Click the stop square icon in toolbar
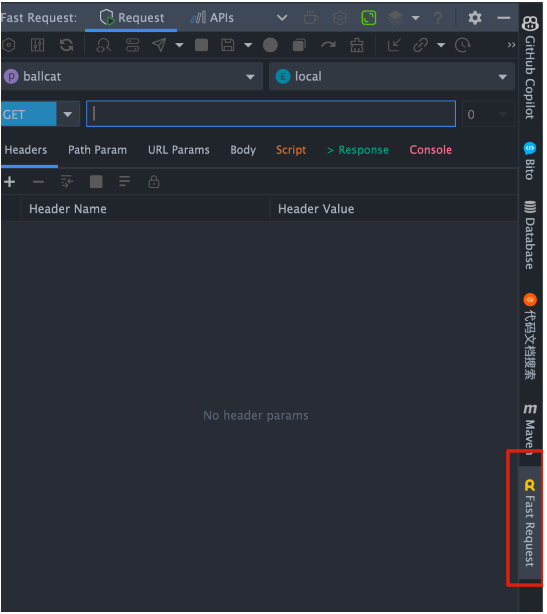Viewport: 547px width, 614px height. [x=201, y=45]
